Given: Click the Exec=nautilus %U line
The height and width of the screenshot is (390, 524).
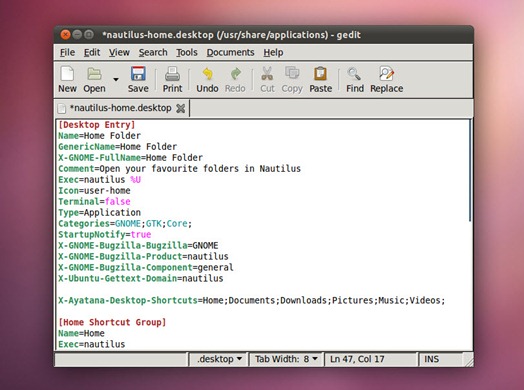Looking at the screenshot, I should [x=100, y=180].
